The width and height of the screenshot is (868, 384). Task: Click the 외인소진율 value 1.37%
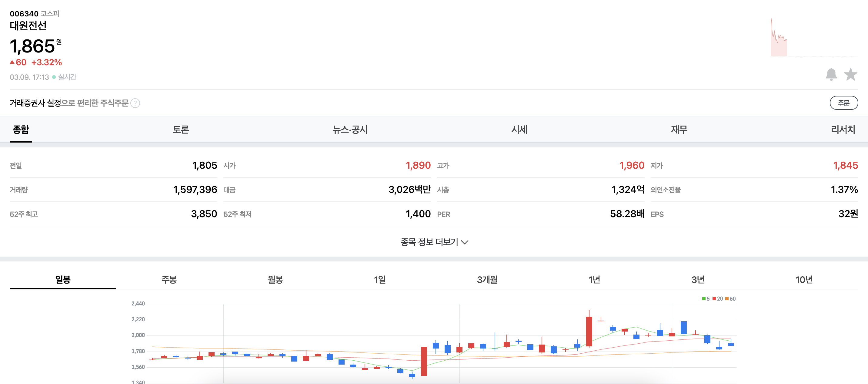click(x=844, y=190)
